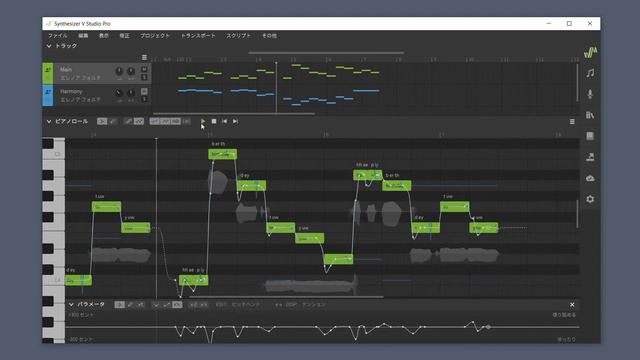Mute the Main track
The image size is (640, 360).
(144, 69)
